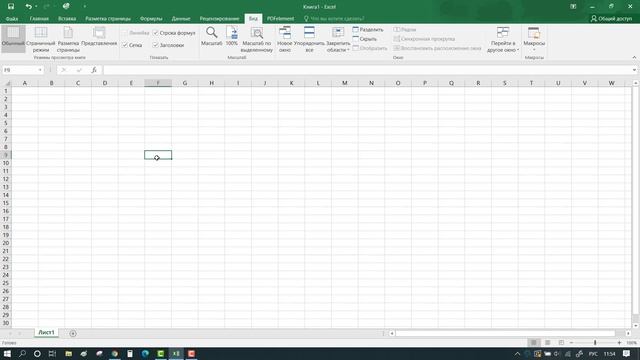The height and width of the screenshot is (360, 640).
Task: Click the vertical scroll up arrow
Action: coord(636,83)
